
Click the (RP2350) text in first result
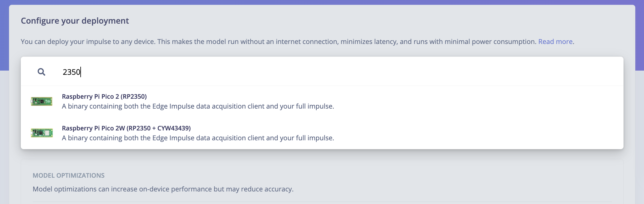pyautogui.click(x=134, y=96)
